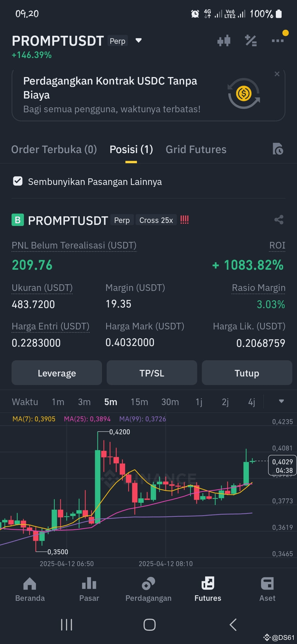Tap the PROMPTUSDT header title

coord(58,41)
